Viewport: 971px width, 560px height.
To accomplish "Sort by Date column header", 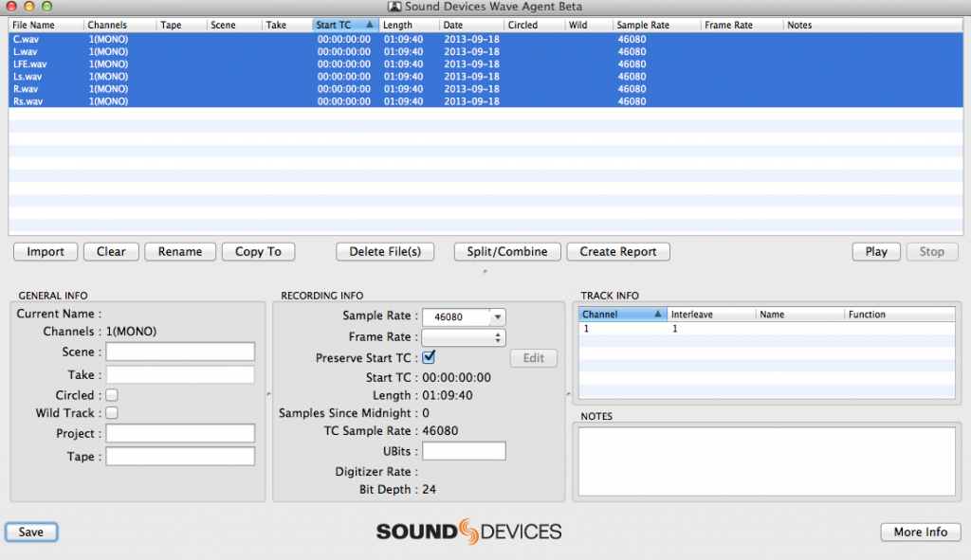I will pyautogui.click(x=471, y=26).
